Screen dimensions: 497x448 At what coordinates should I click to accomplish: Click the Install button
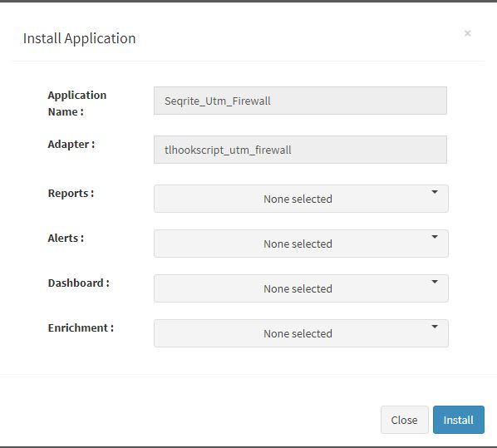tap(458, 420)
